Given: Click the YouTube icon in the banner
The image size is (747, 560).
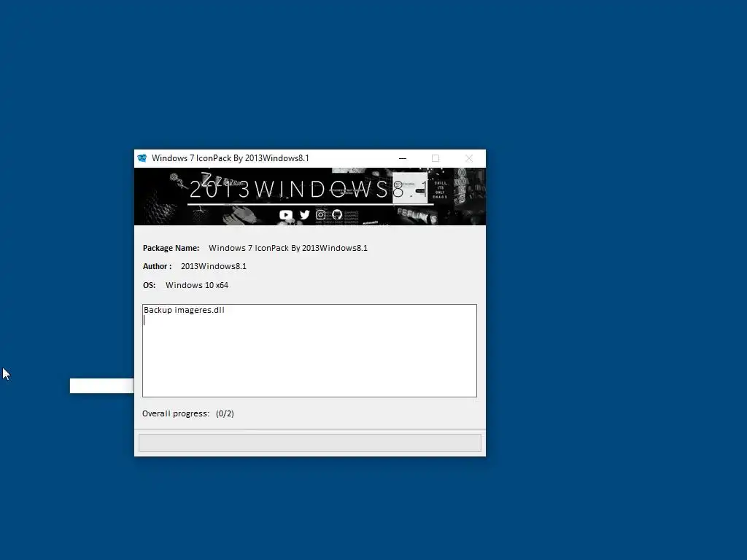Looking at the screenshot, I should coord(286,215).
